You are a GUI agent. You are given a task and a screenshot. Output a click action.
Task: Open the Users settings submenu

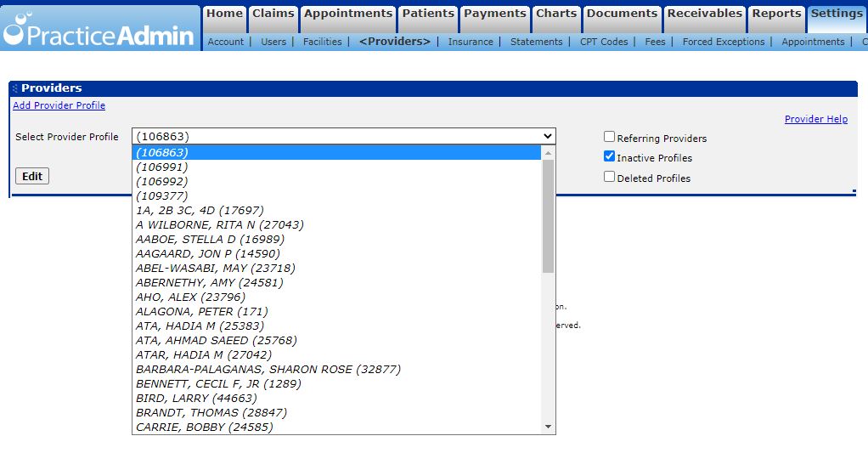click(x=273, y=42)
